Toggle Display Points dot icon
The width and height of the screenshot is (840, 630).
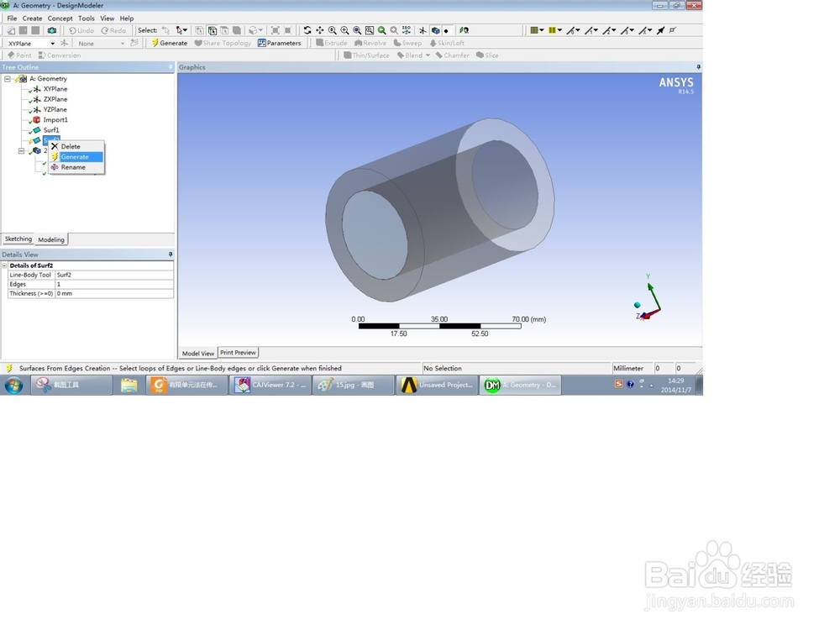(446, 30)
